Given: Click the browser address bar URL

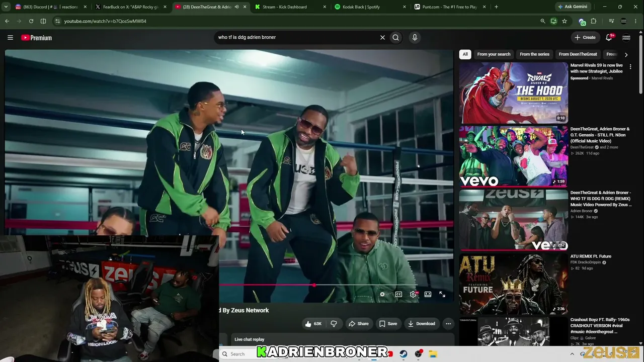Looking at the screenshot, I should pyautogui.click(x=105, y=21).
